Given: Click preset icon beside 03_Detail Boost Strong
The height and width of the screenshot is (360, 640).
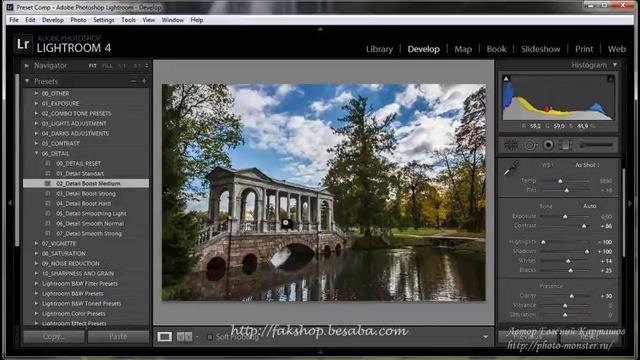Looking at the screenshot, I should 48,193.
